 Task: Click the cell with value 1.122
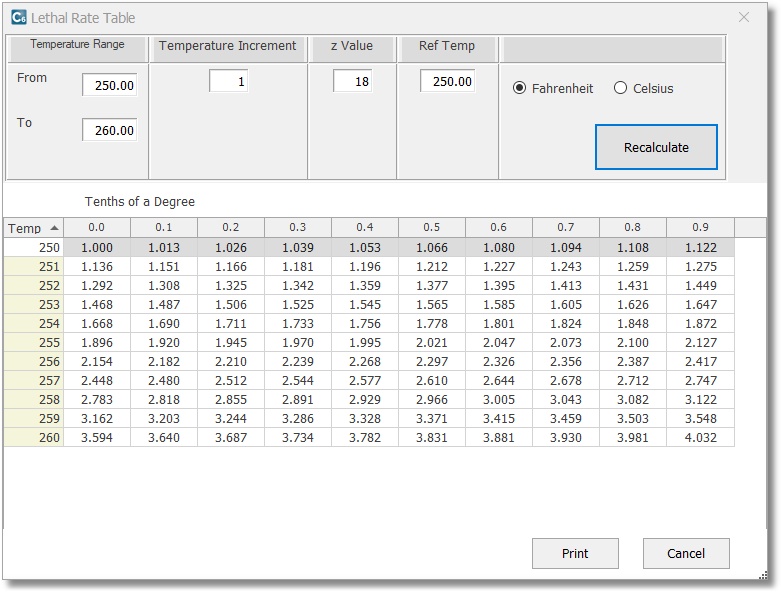tap(700, 247)
